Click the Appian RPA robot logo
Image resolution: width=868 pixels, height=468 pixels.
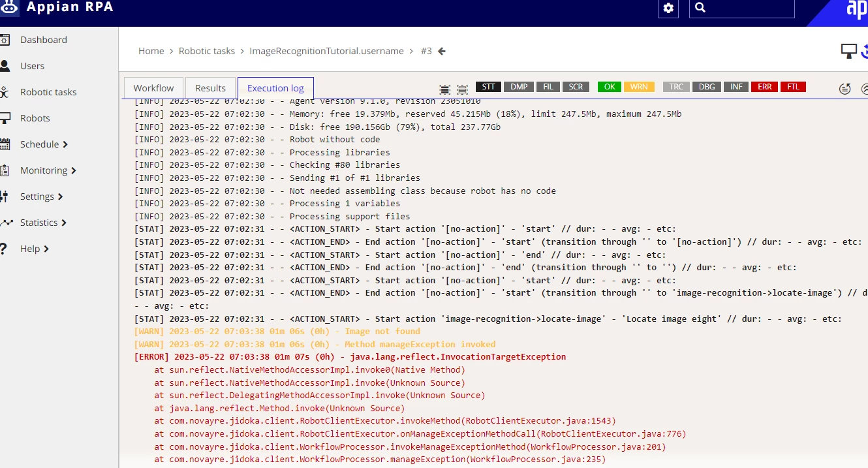[10, 7]
